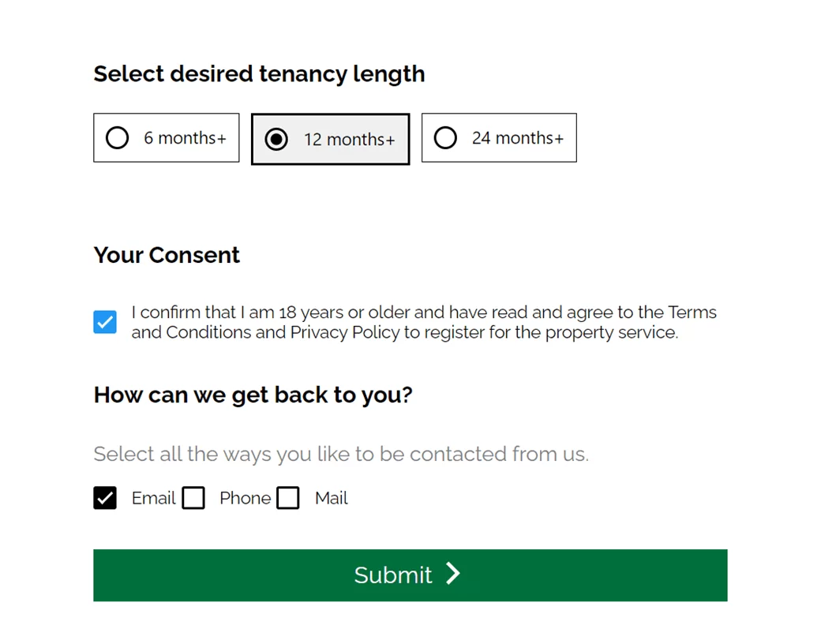Uncheck the blue age consent checkbox
The width and height of the screenshot is (821, 644).
tap(105, 322)
